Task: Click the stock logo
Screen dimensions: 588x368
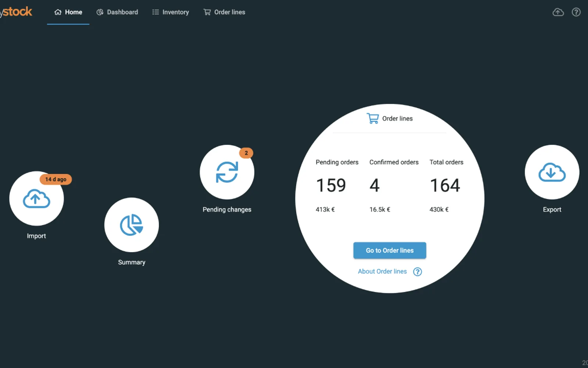Action: pos(16,12)
